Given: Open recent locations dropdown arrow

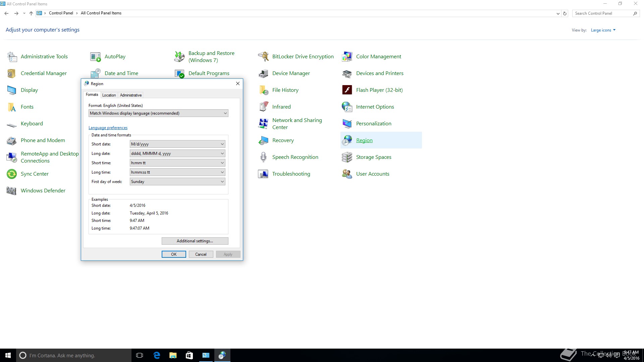Looking at the screenshot, I should 24,13.
